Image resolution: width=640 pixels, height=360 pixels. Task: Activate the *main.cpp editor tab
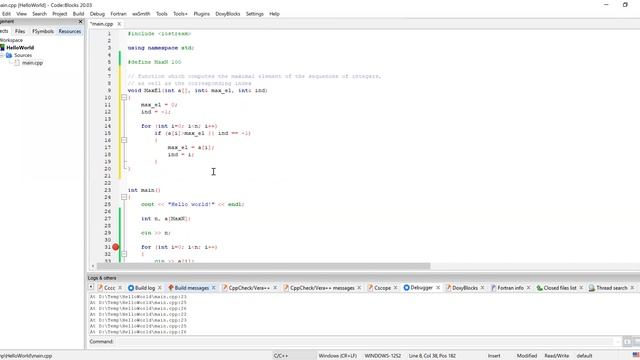click(101, 24)
